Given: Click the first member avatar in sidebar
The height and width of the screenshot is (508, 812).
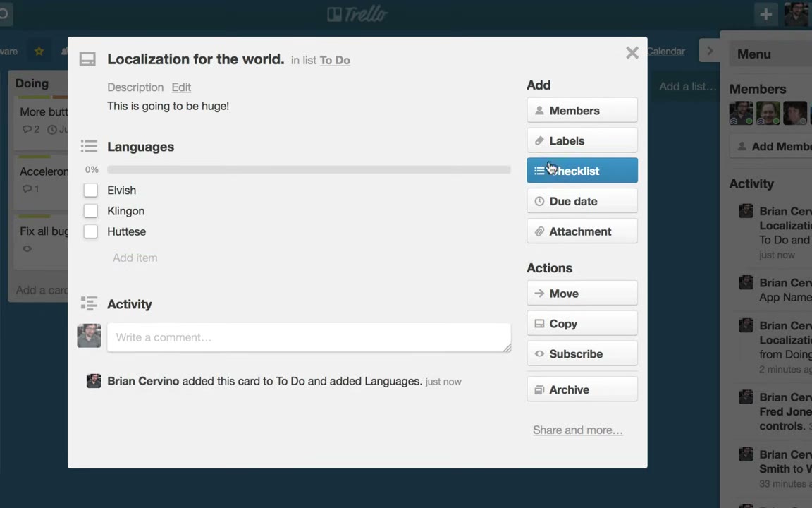Looking at the screenshot, I should (741, 113).
